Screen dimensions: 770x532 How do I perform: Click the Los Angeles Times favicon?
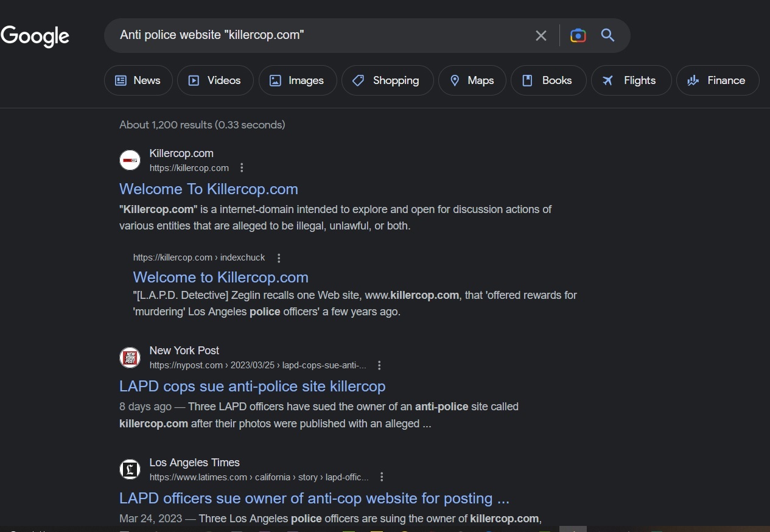[x=130, y=469]
